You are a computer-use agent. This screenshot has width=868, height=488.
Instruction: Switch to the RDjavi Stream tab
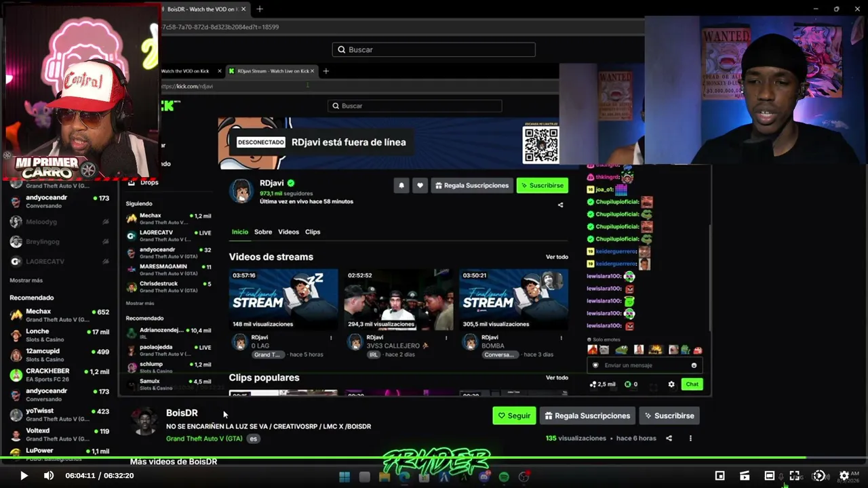point(273,71)
